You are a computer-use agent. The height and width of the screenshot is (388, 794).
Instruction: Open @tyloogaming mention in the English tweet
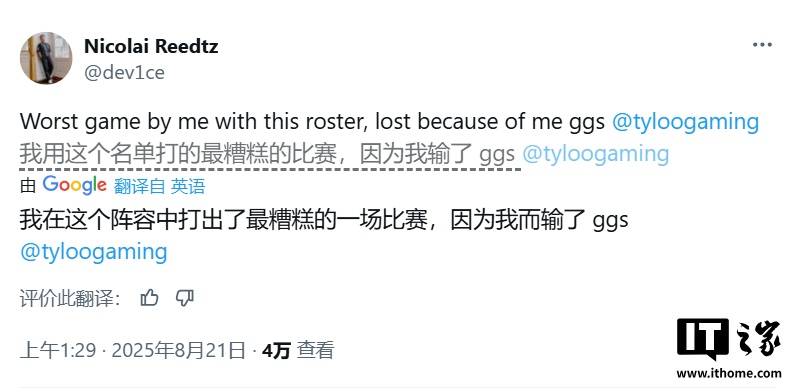click(685, 123)
